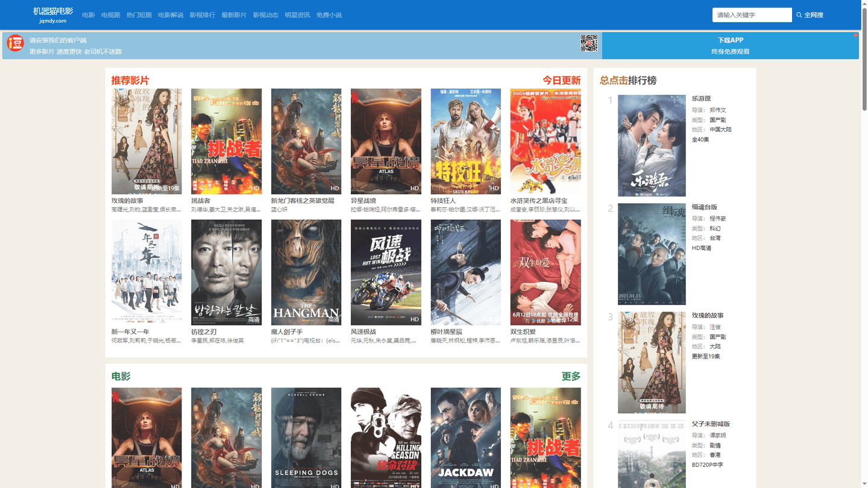
Task: Open the 电视剧 navigation menu item
Action: [111, 15]
